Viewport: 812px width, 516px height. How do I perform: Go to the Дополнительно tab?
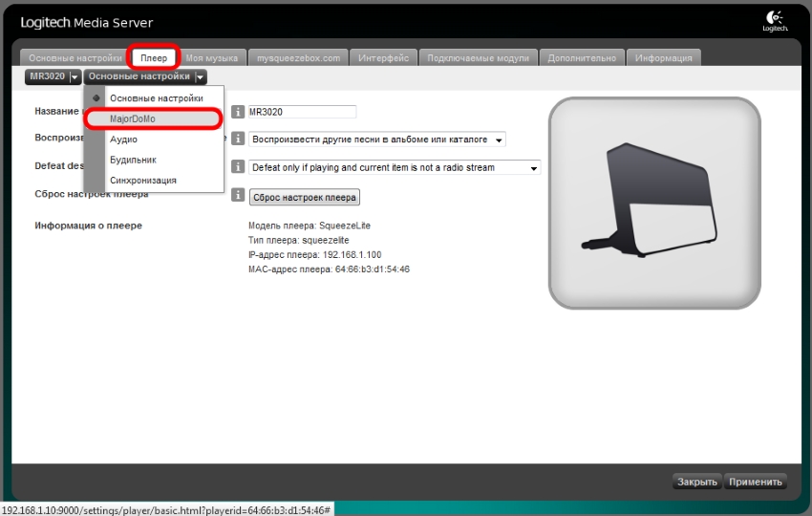click(x=582, y=58)
